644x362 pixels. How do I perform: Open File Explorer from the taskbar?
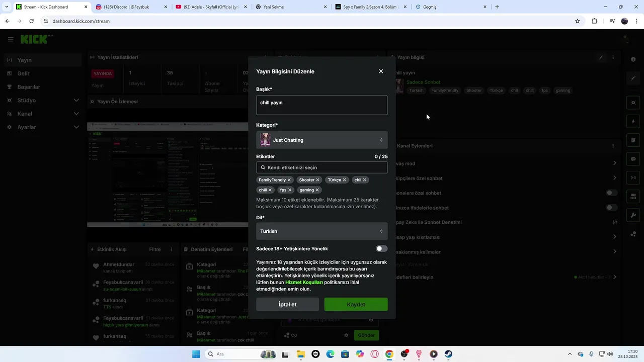point(301,354)
